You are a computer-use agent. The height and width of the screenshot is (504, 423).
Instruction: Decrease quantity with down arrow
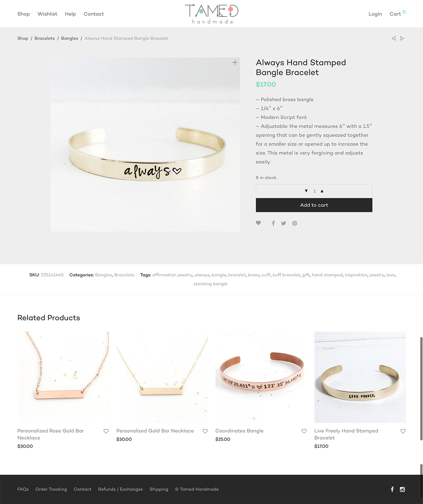pyautogui.click(x=306, y=191)
